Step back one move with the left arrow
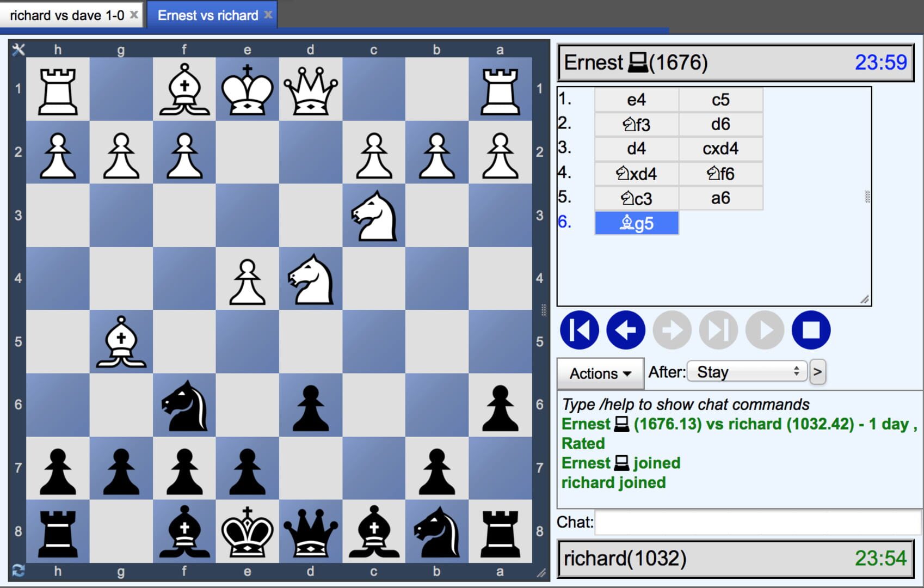Image resolution: width=924 pixels, height=588 pixels. click(x=625, y=329)
